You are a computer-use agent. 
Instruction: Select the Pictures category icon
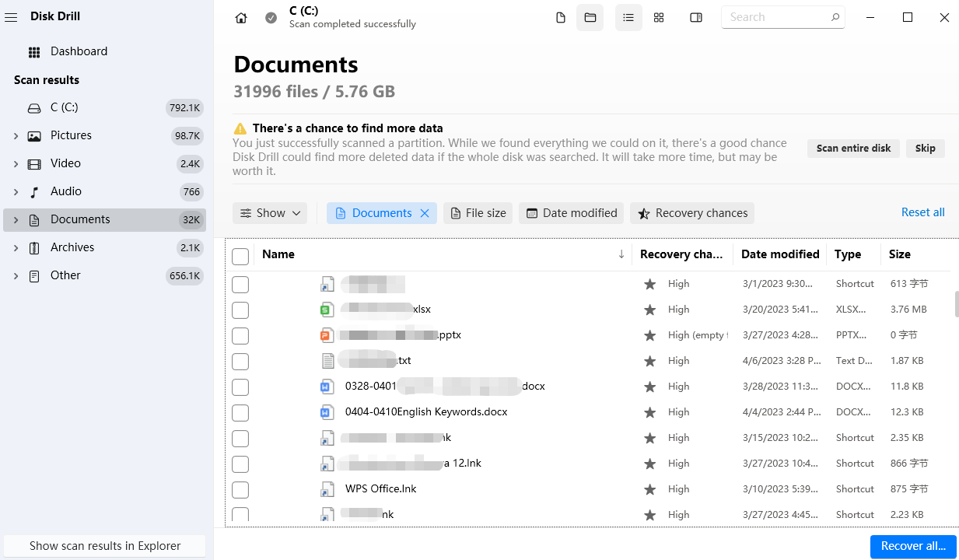(x=33, y=135)
